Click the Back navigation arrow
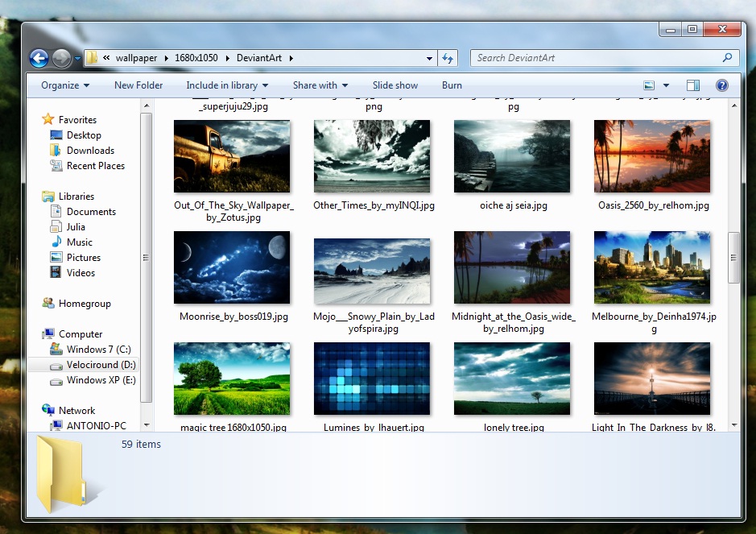The width and height of the screenshot is (756, 534). click(39, 58)
